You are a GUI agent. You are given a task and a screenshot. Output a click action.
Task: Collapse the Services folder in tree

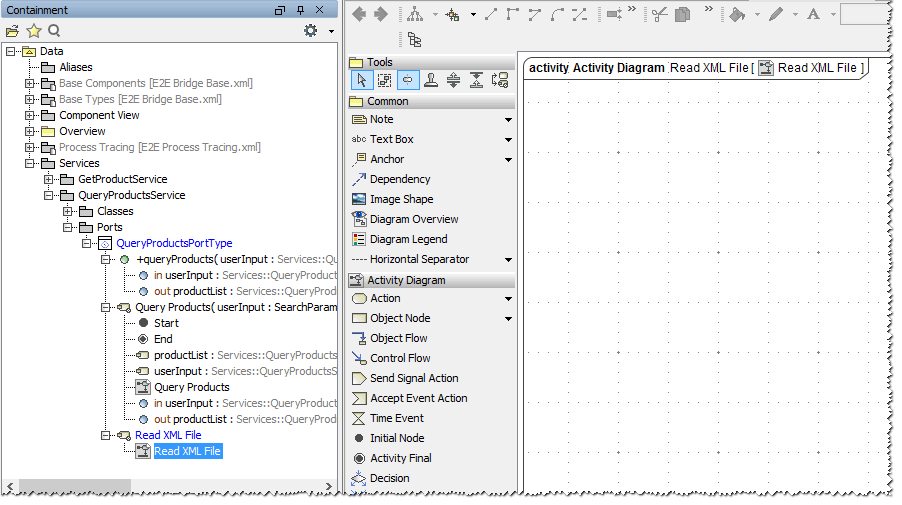click(x=30, y=163)
